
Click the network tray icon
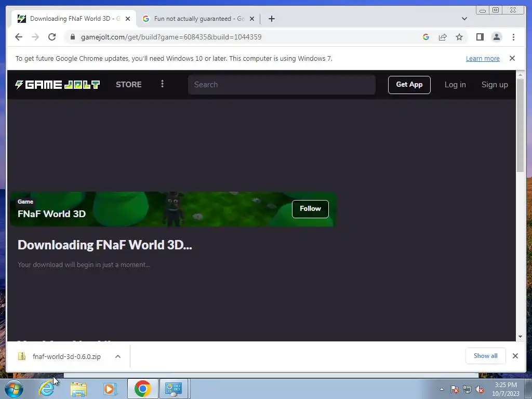pyautogui.click(x=467, y=389)
